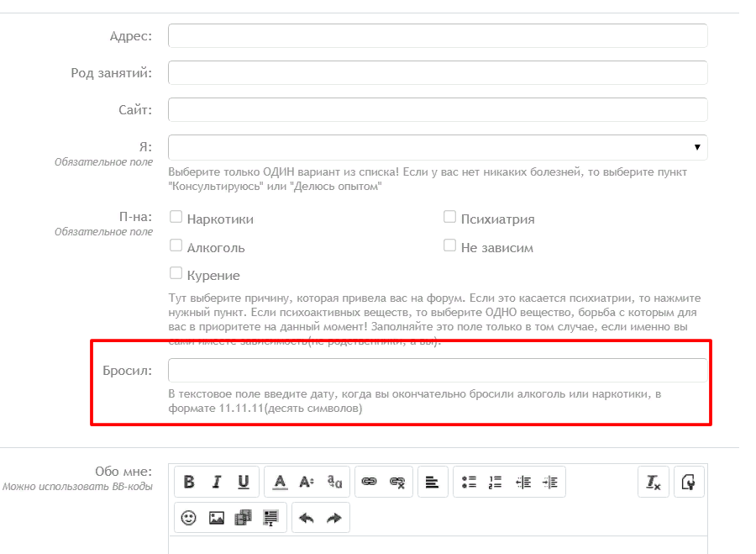
Task: Open the text alignment dropdown
Action: pyautogui.click(x=432, y=482)
